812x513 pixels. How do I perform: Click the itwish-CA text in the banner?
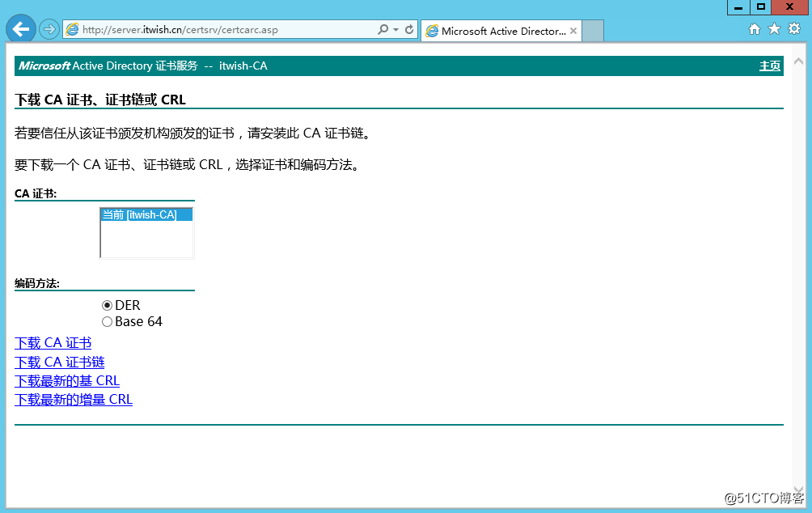(x=243, y=66)
